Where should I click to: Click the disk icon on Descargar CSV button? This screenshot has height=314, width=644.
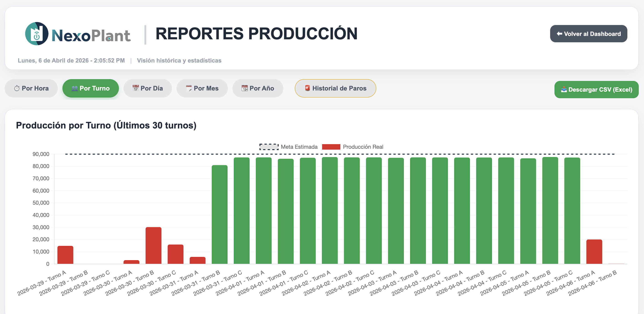click(x=564, y=89)
